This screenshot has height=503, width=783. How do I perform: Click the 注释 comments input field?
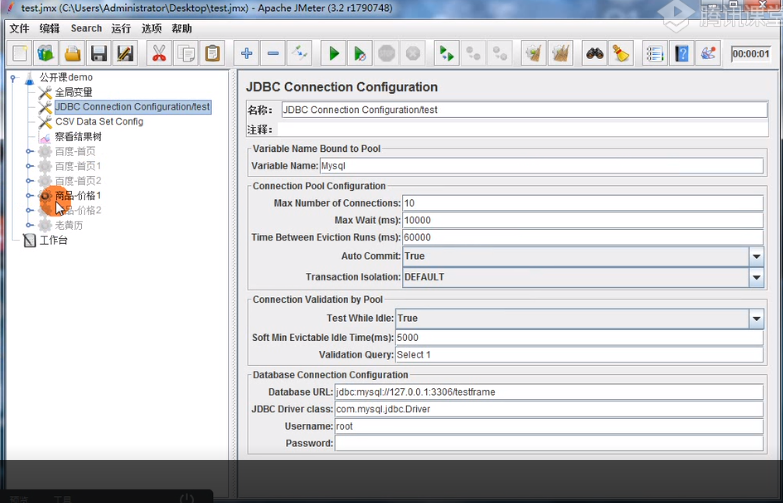click(523, 130)
